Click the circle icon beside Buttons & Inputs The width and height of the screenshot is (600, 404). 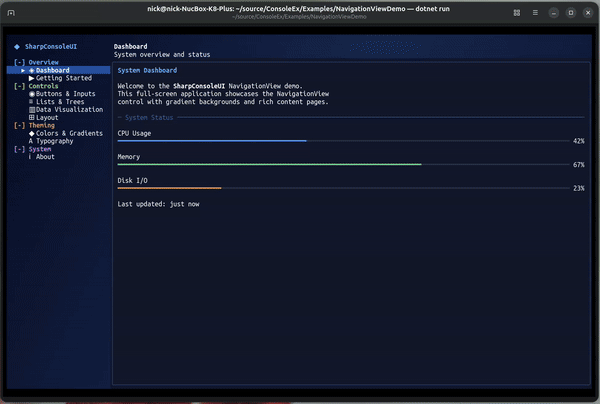click(x=32, y=94)
